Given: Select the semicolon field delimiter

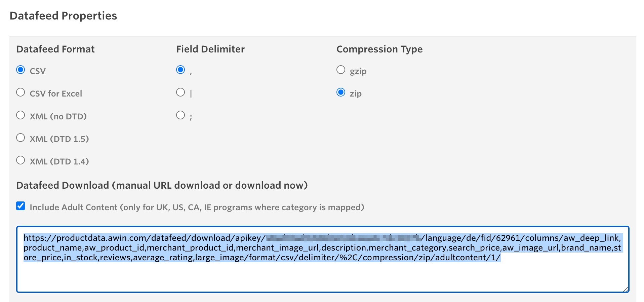Looking at the screenshot, I should [x=180, y=115].
